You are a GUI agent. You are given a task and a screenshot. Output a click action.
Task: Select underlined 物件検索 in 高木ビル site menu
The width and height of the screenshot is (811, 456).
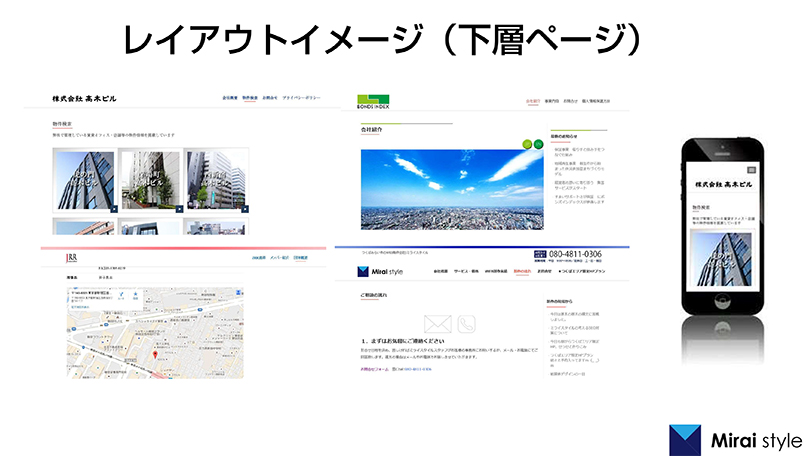click(x=250, y=98)
